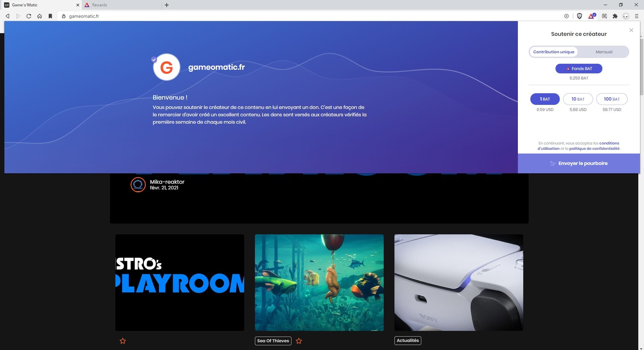
Task: Click the Fonds BAT wallet button
Action: tap(579, 68)
